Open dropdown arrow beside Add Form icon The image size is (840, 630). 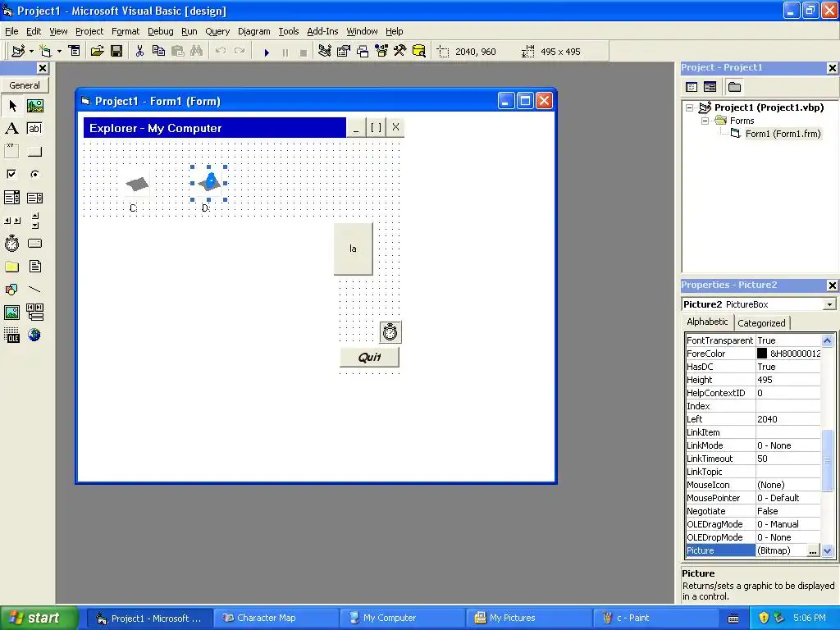pos(59,51)
